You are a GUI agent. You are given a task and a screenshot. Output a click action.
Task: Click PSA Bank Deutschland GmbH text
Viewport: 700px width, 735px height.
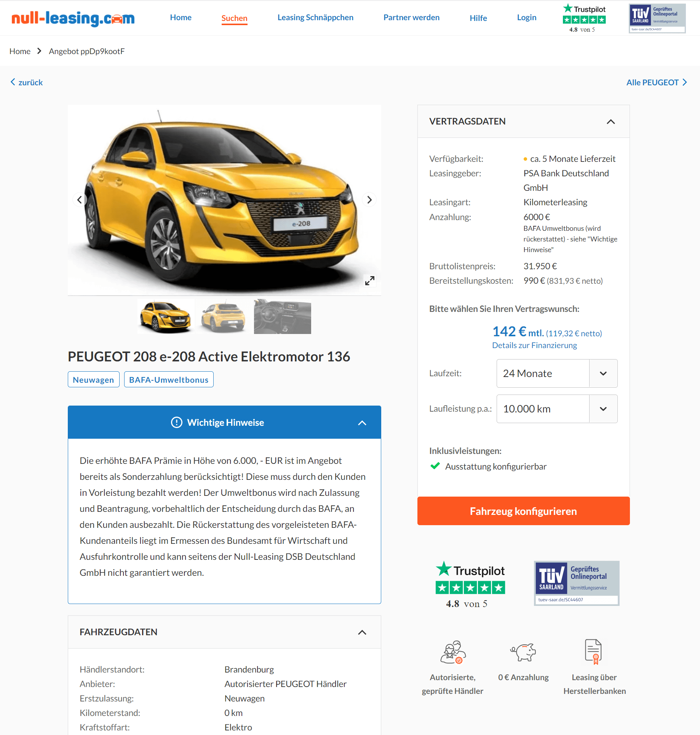point(566,181)
